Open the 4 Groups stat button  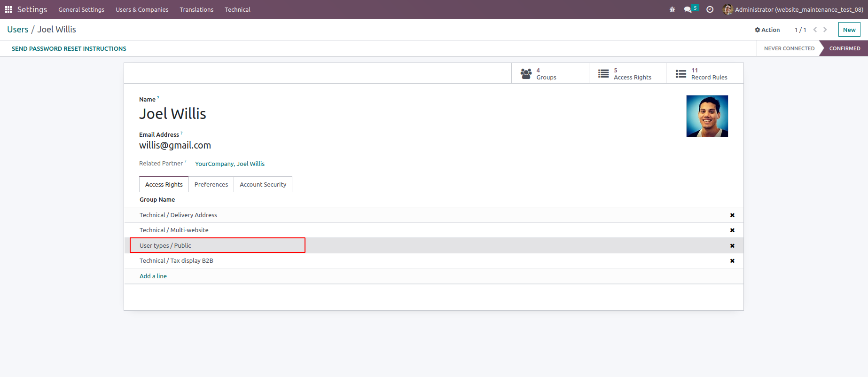(x=550, y=74)
